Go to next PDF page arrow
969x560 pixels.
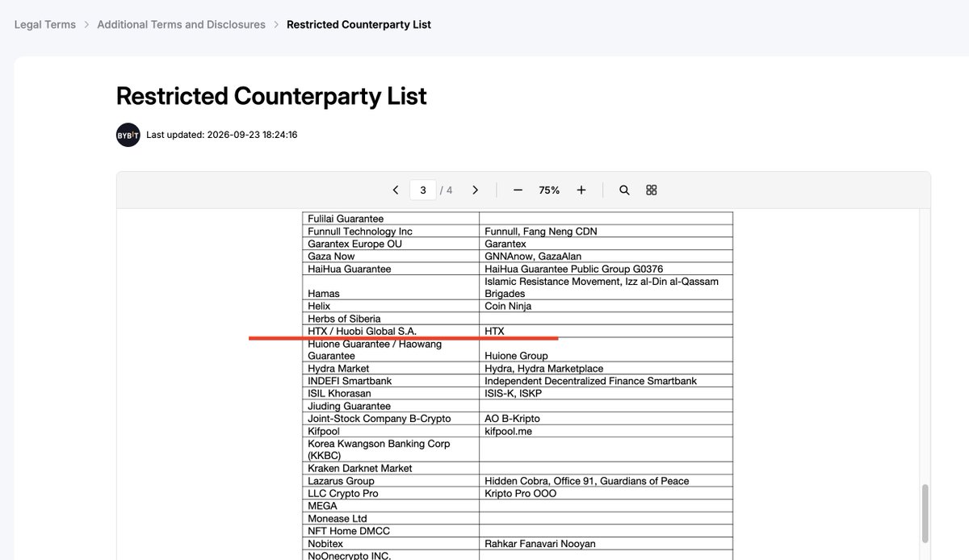(x=475, y=190)
